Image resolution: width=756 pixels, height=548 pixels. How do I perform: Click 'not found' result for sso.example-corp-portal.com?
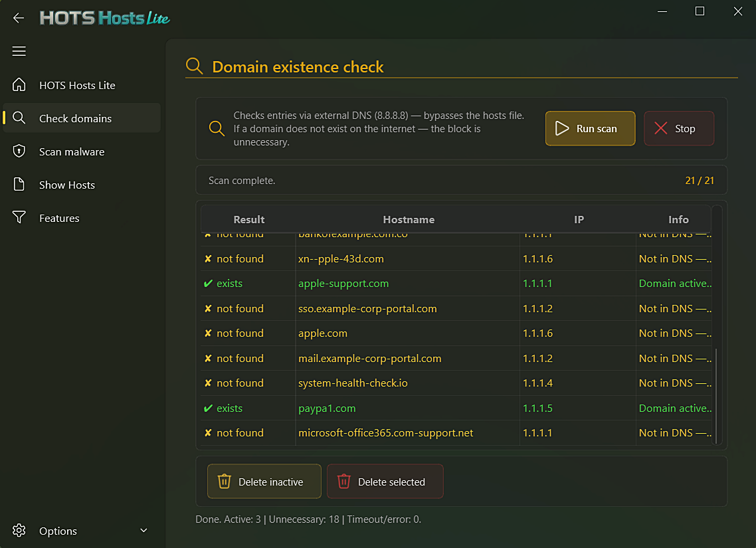tap(240, 308)
